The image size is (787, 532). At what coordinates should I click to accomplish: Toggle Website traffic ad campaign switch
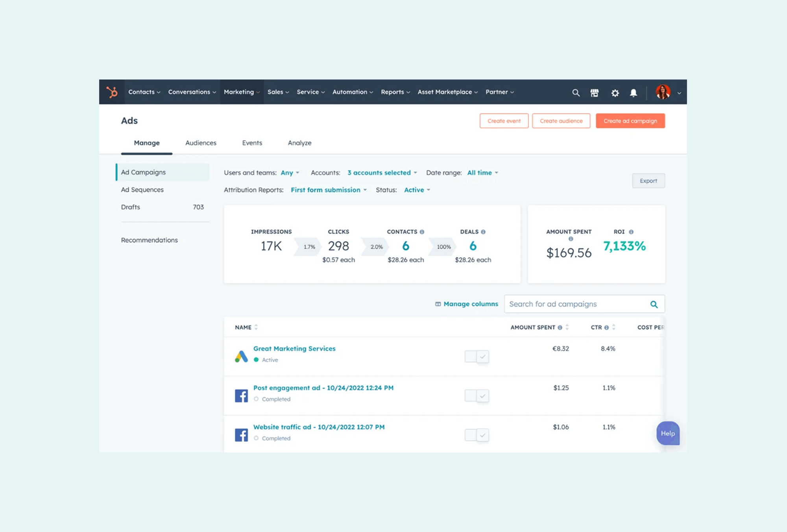[x=477, y=435]
